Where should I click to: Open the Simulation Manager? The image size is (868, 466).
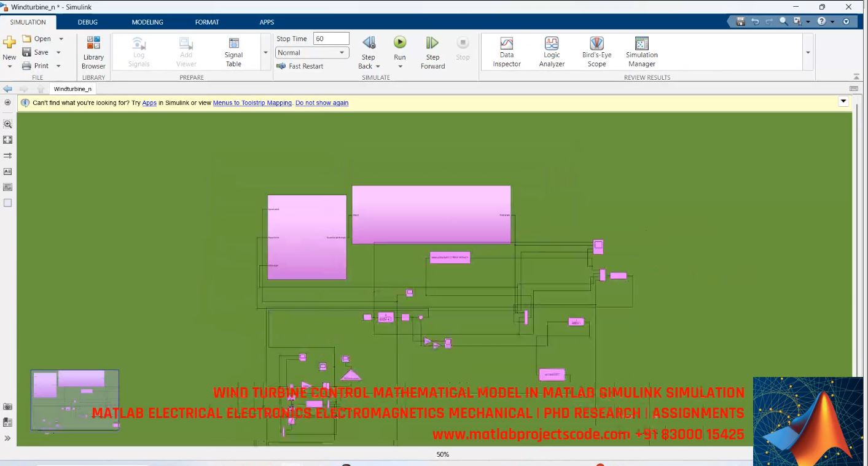pyautogui.click(x=641, y=52)
